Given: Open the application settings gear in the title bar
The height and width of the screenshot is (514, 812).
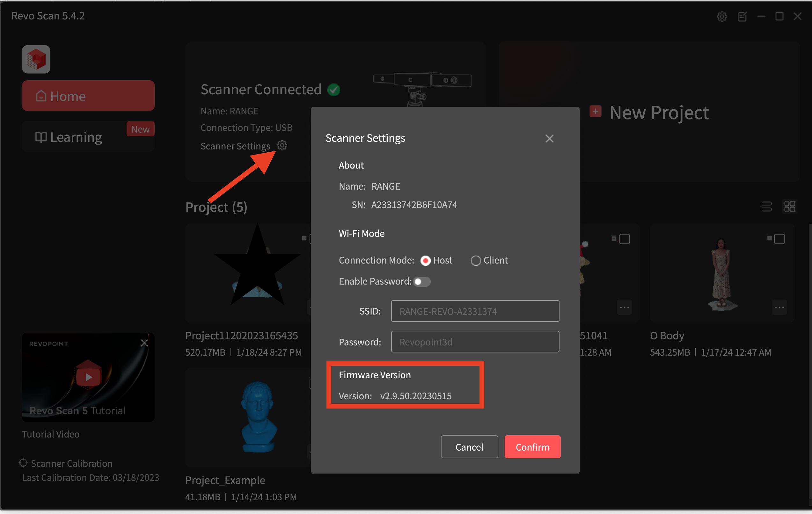Looking at the screenshot, I should [x=722, y=16].
